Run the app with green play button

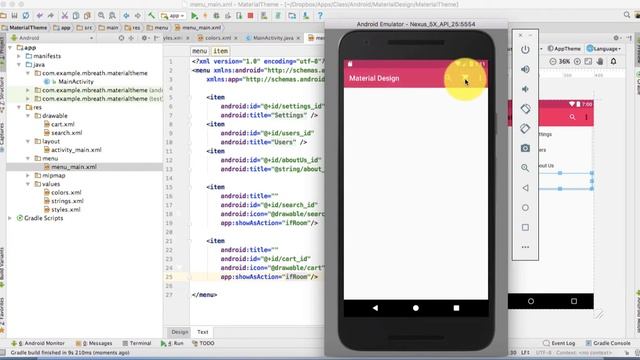pos(194,16)
